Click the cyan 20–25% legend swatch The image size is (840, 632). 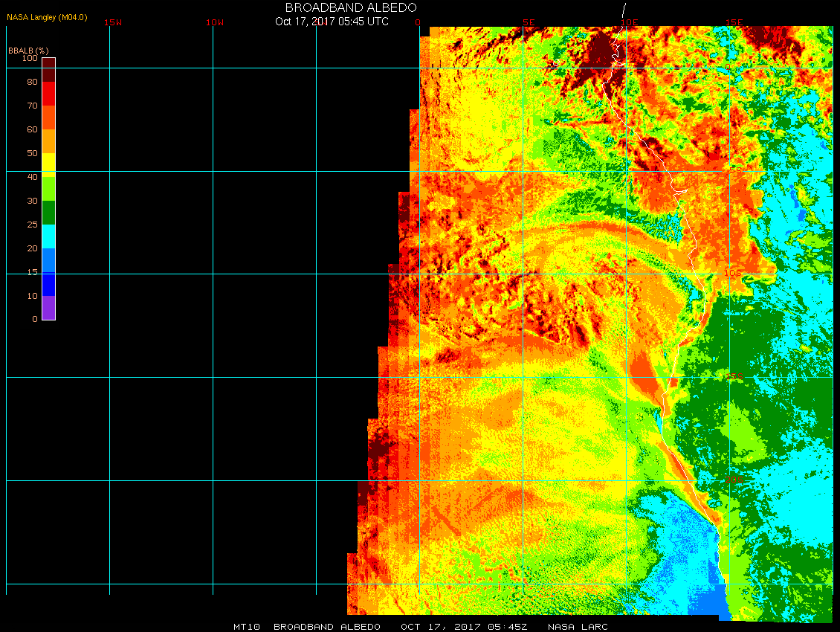point(48,236)
